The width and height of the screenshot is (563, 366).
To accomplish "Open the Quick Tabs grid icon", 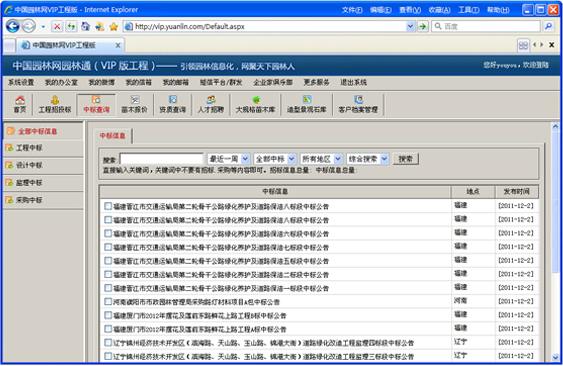I will pos(523,45).
